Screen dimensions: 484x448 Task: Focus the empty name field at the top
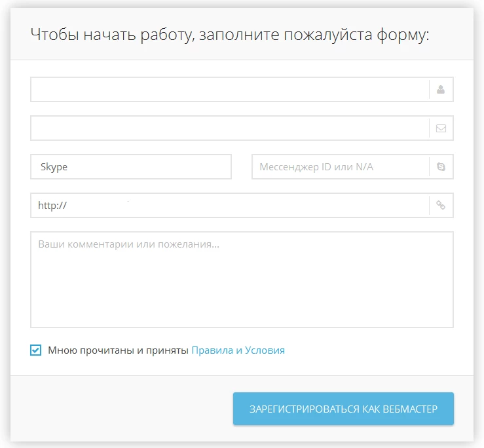230,90
